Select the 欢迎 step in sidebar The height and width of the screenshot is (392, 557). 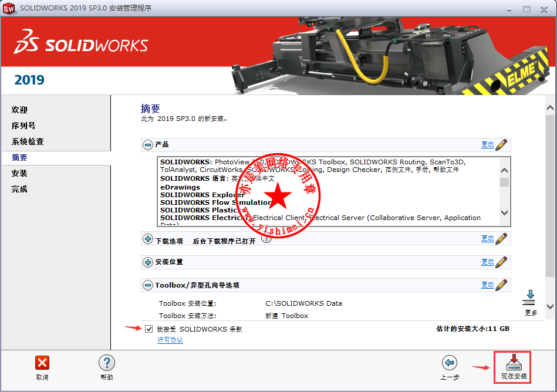(19, 110)
